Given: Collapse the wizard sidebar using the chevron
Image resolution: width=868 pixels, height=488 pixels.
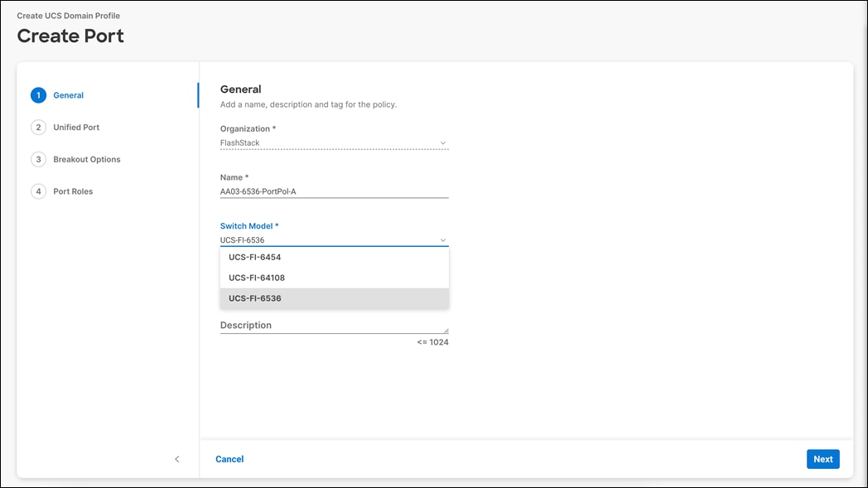Looking at the screenshot, I should pos(176,458).
